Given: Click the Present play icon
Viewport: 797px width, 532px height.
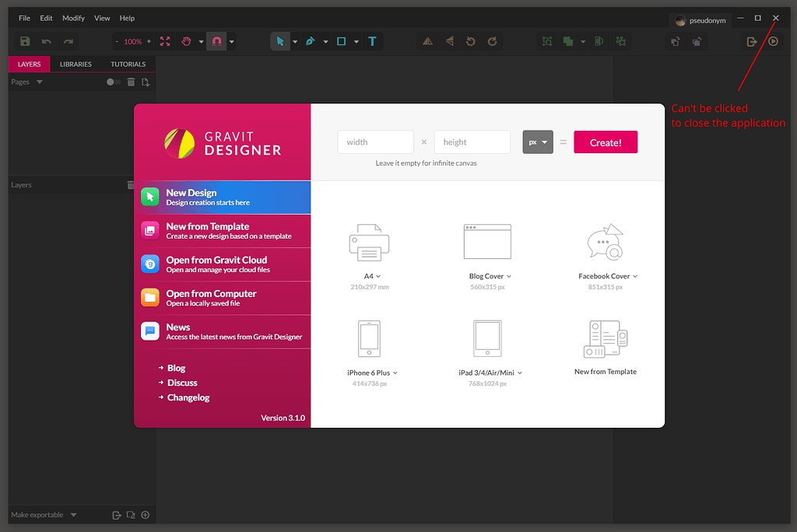Looking at the screenshot, I should (773, 41).
